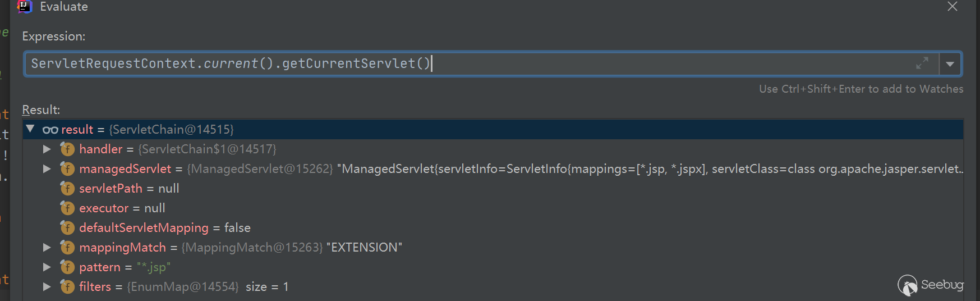This screenshot has height=301, width=980.
Task: Expand the managedServlet field node
Action: (x=47, y=168)
